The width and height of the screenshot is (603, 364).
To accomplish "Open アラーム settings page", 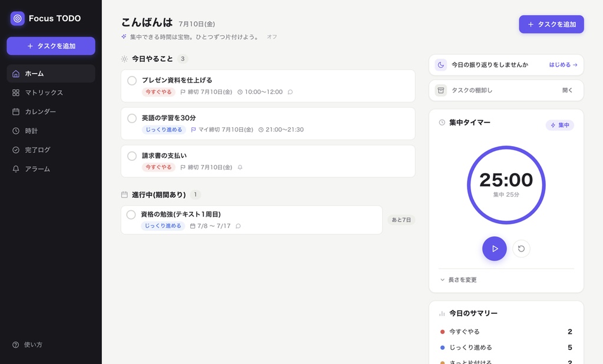I will point(51,169).
